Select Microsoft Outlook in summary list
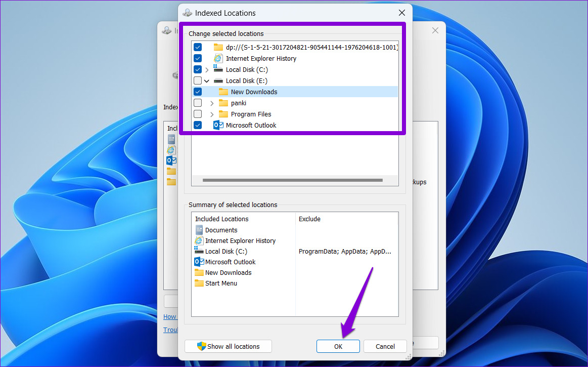The image size is (588, 367). [230, 262]
